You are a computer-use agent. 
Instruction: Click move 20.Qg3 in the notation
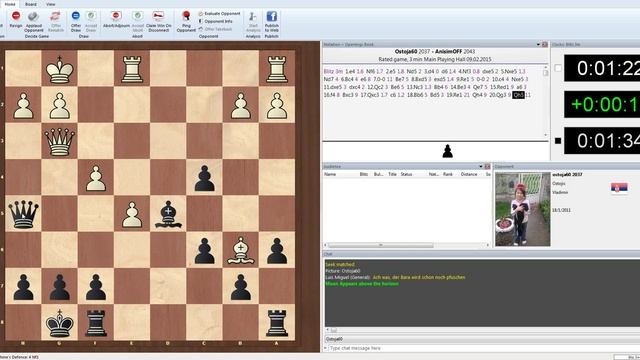point(498,95)
